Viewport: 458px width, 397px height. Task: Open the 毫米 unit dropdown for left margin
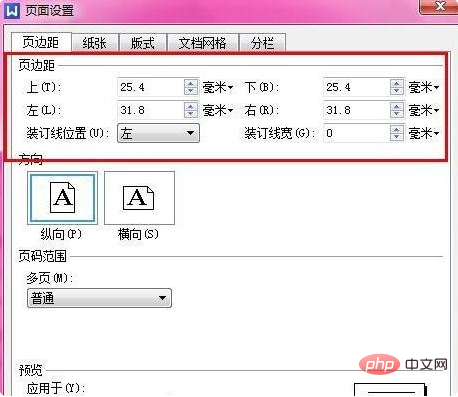point(218,110)
